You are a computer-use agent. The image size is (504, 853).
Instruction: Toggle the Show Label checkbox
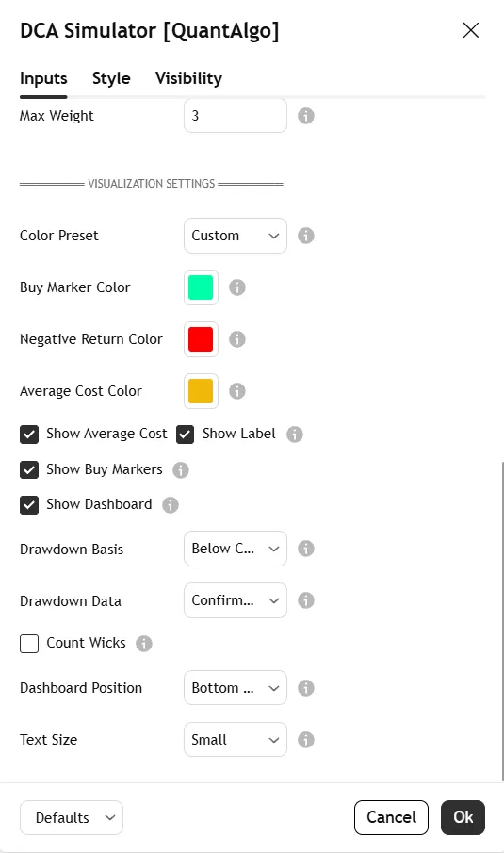tap(186, 435)
